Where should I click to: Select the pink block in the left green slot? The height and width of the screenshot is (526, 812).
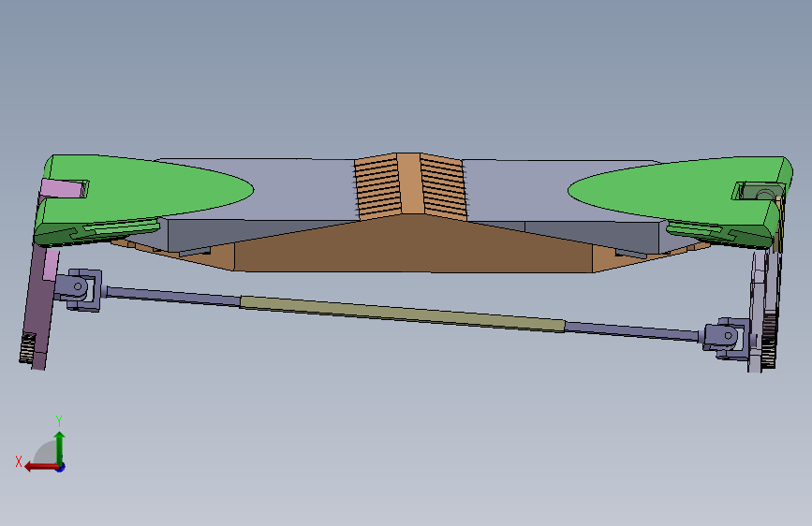coord(64,188)
